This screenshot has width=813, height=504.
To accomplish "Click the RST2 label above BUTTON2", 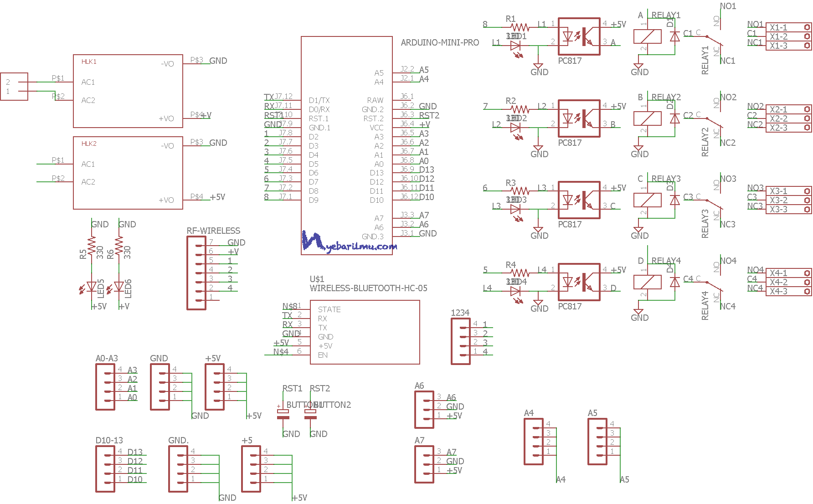I will tap(319, 388).
